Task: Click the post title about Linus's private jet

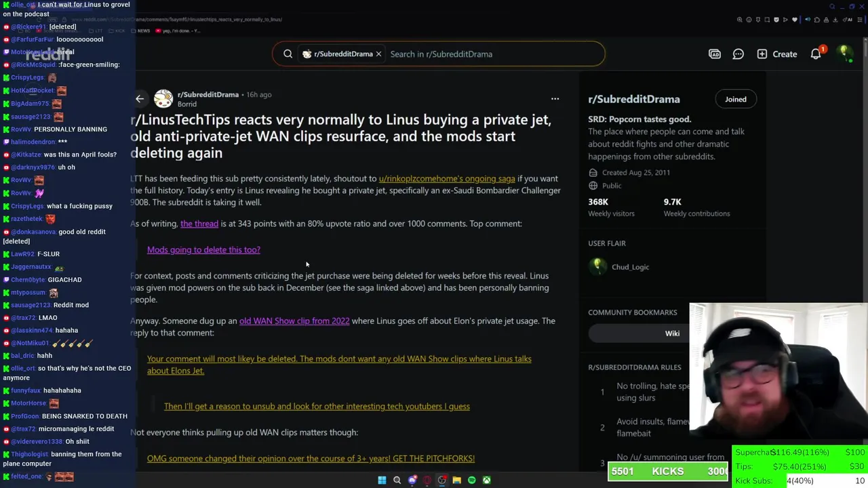Action: pyautogui.click(x=341, y=136)
